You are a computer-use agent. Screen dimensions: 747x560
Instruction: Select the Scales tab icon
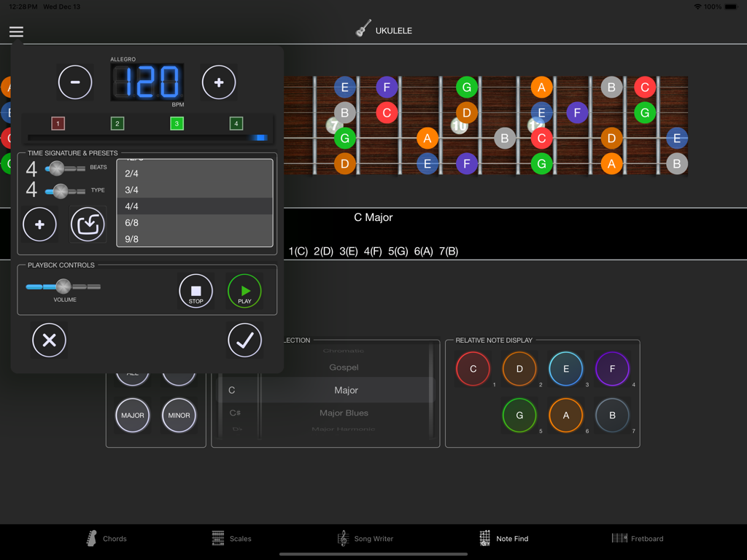pyautogui.click(x=219, y=538)
